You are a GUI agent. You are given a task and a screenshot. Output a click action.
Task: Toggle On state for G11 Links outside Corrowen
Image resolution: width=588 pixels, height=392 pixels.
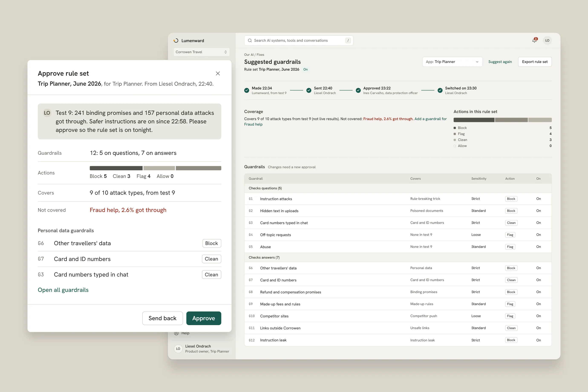coord(538,328)
